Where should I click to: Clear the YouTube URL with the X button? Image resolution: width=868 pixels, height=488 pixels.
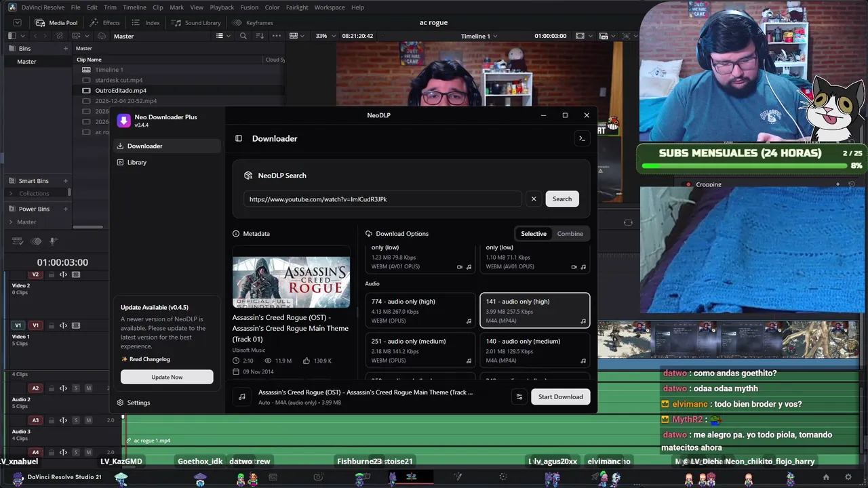[534, 199]
